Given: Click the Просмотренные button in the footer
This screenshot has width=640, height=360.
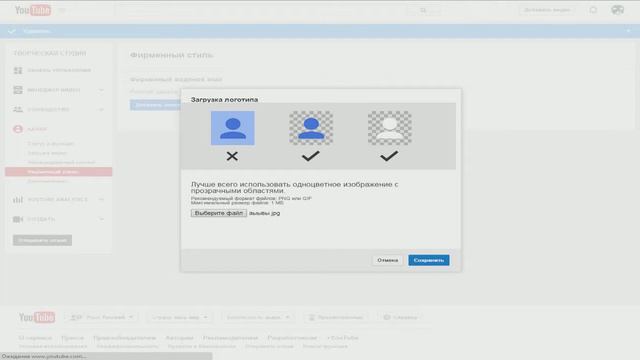Looking at the screenshot, I should click(x=335, y=317).
